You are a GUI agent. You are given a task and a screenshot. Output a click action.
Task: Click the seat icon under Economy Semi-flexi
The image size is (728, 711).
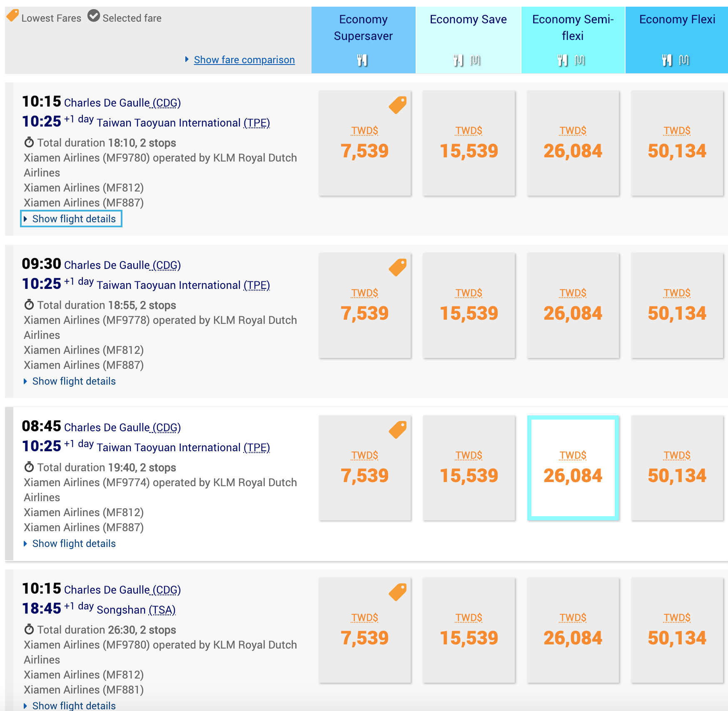pyautogui.click(x=580, y=60)
